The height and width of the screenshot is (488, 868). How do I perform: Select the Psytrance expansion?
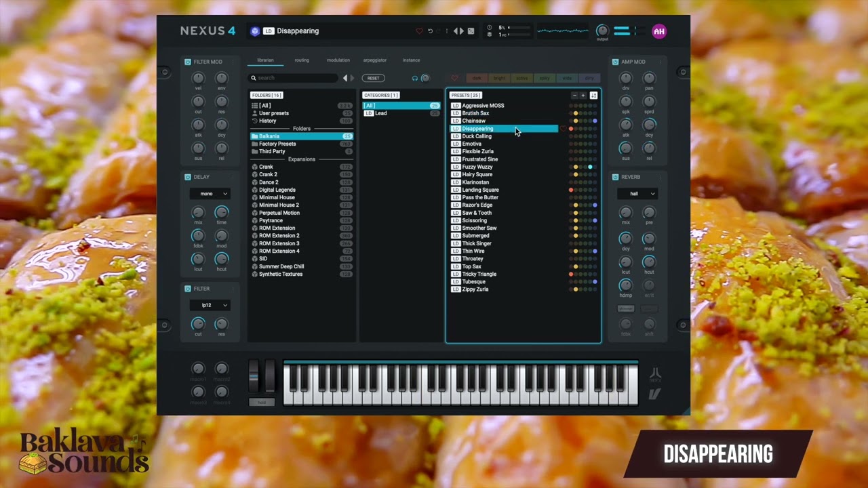pos(302,220)
